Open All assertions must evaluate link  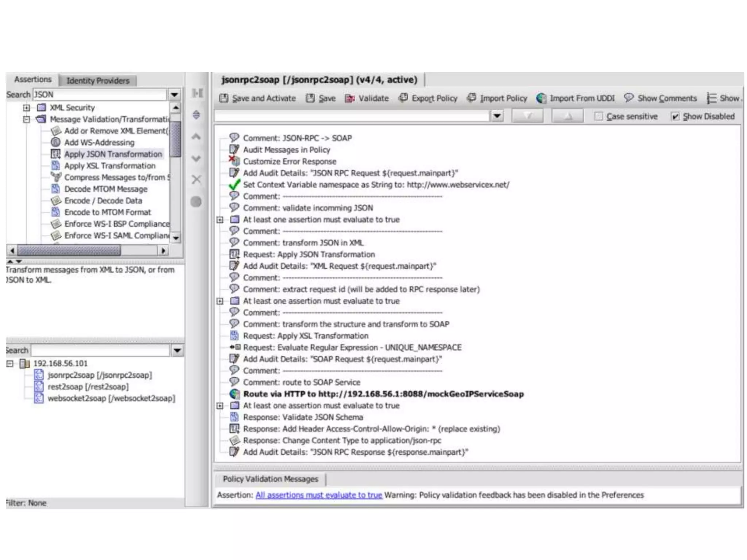pyautogui.click(x=319, y=495)
